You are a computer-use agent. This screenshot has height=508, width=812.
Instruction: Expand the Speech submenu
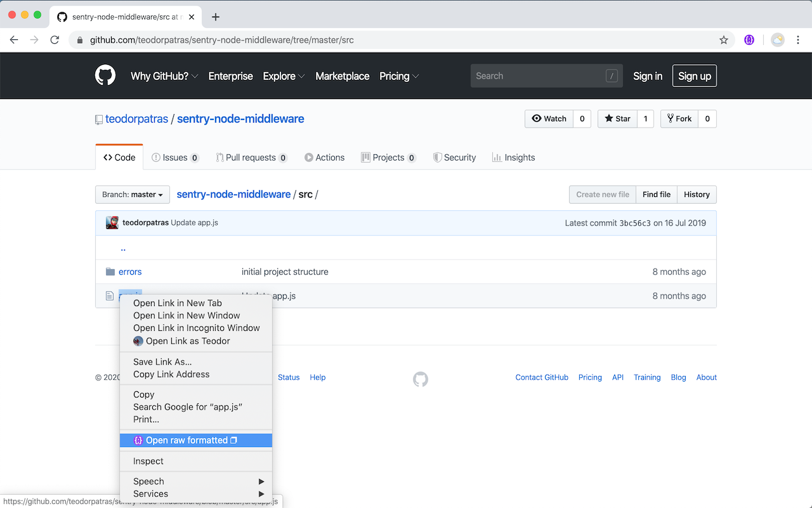196,481
